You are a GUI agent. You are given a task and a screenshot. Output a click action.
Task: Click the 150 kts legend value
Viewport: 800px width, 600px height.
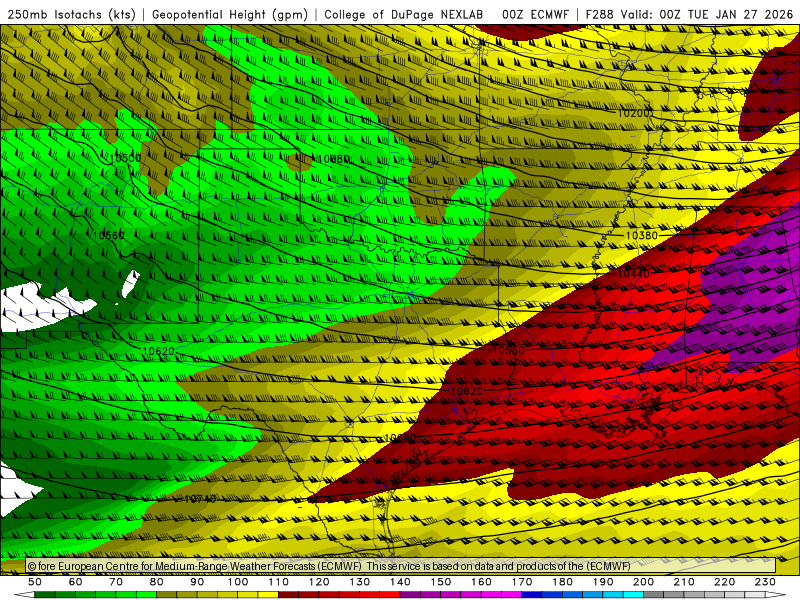(x=441, y=582)
